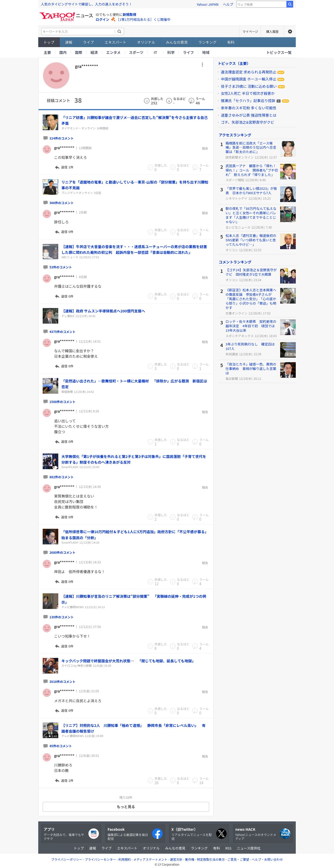334x868 pixels.
Task: Switch to the 速報 tab
Action: [69, 42]
